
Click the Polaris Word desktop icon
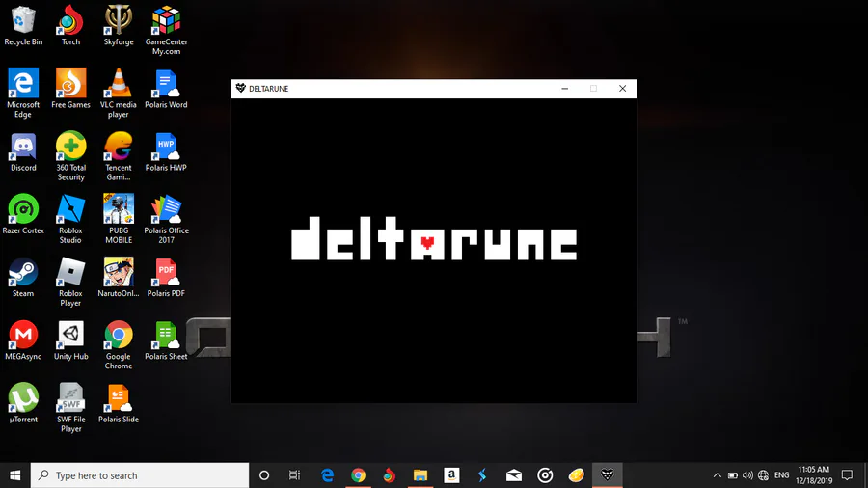click(x=166, y=89)
